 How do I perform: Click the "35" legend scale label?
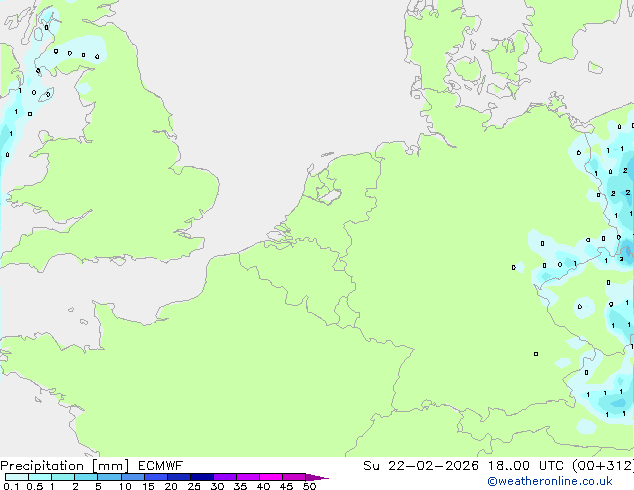point(240,486)
